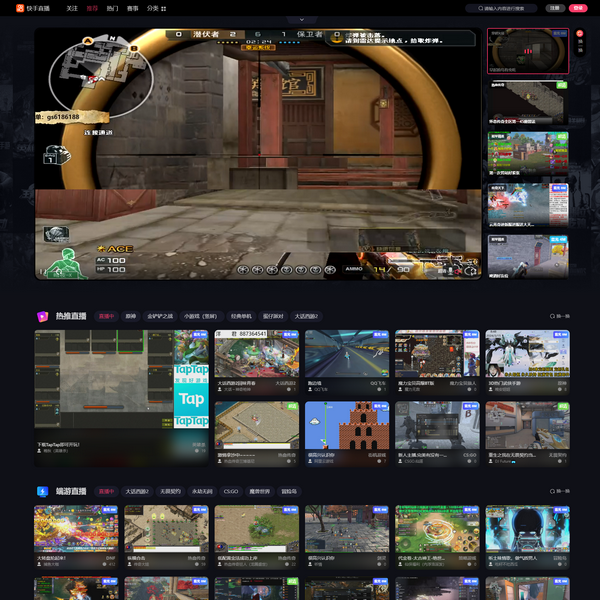Viewport: 600px width, 600px height.
Task: Expand the collapse chevron below navigation bar
Action: tap(302, 19)
